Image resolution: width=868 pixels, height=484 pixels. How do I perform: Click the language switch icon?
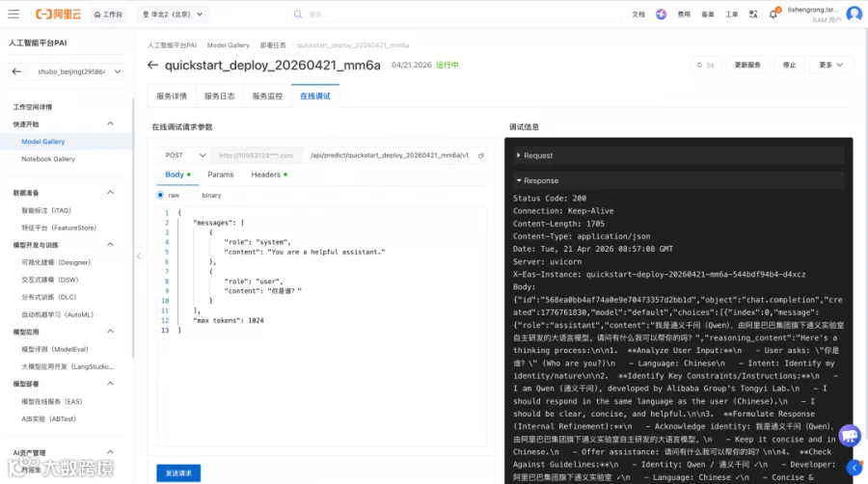point(753,14)
